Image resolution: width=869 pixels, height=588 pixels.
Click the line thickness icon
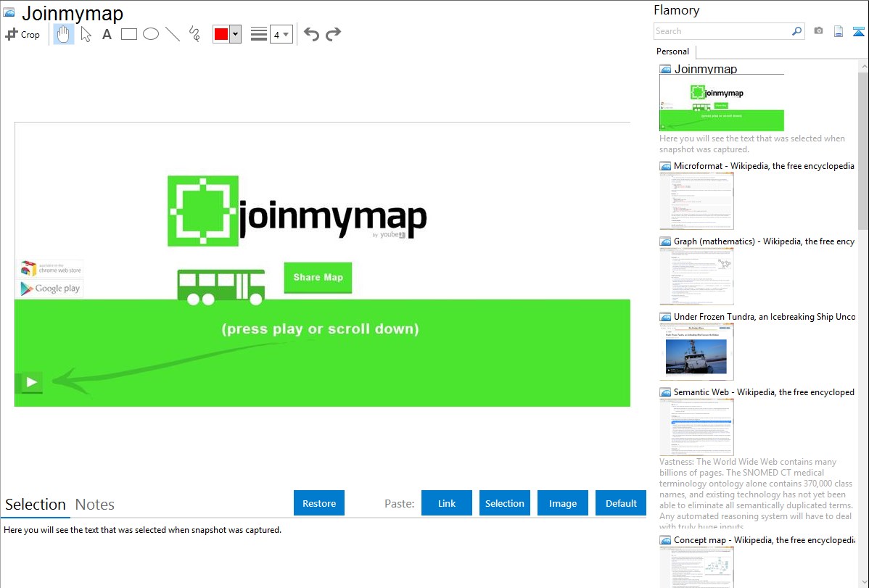pyautogui.click(x=259, y=34)
